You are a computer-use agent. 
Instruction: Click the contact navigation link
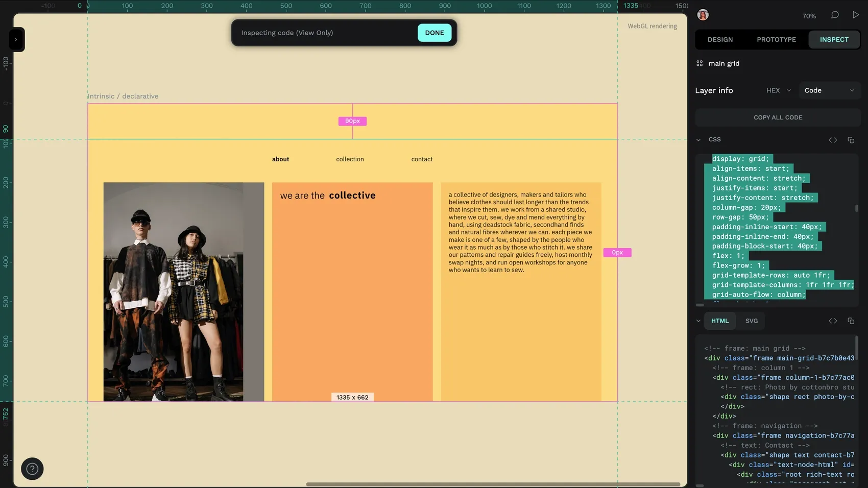tap(422, 159)
